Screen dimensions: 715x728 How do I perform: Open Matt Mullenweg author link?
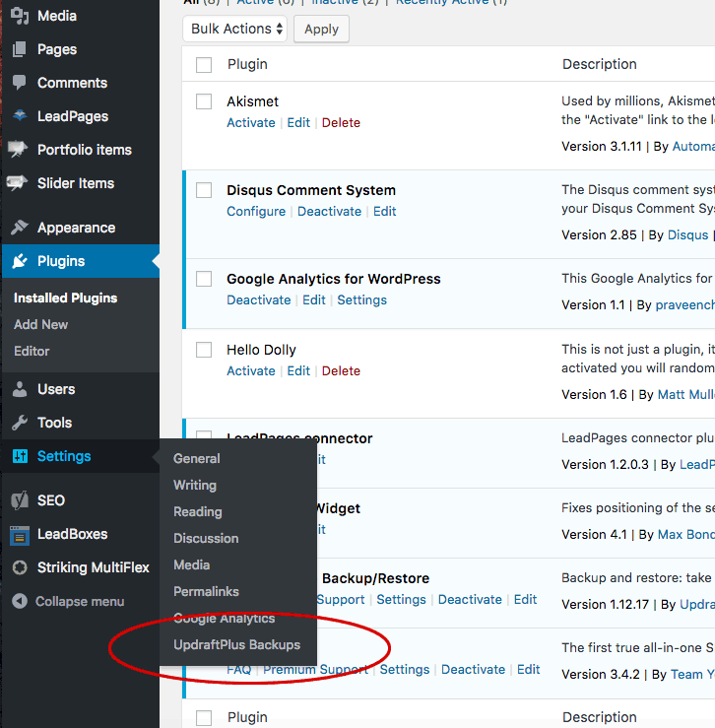pos(686,394)
